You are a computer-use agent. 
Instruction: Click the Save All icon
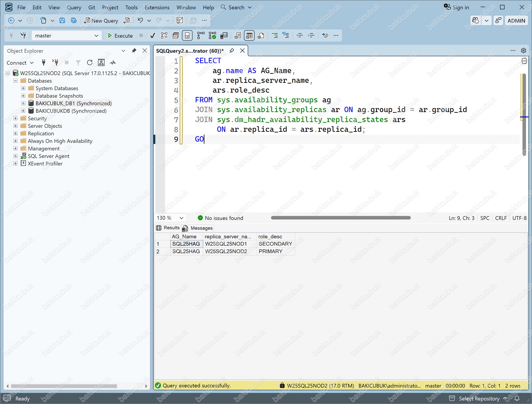pyautogui.click(x=74, y=21)
